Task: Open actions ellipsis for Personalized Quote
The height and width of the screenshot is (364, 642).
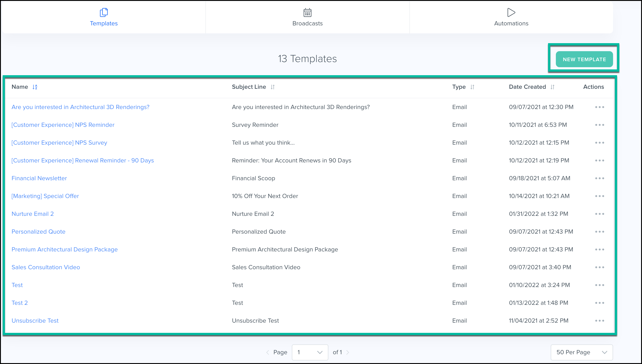Action: point(599,231)
